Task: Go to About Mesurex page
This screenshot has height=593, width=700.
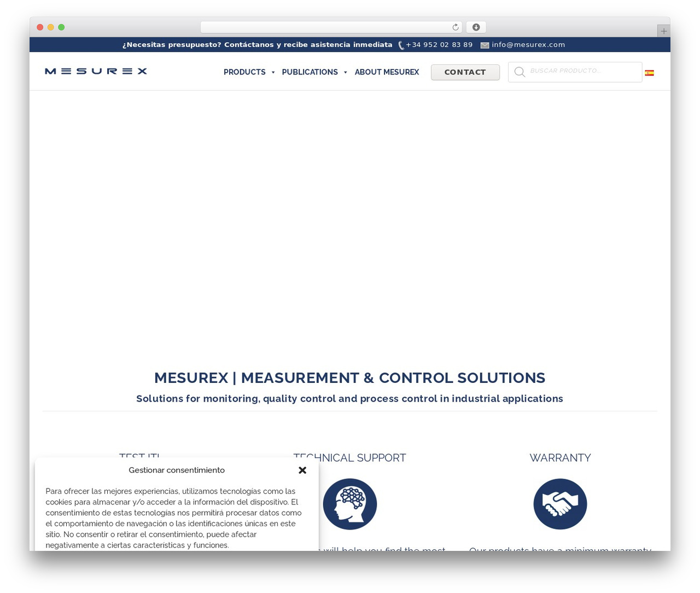Action: pos(387,72)
